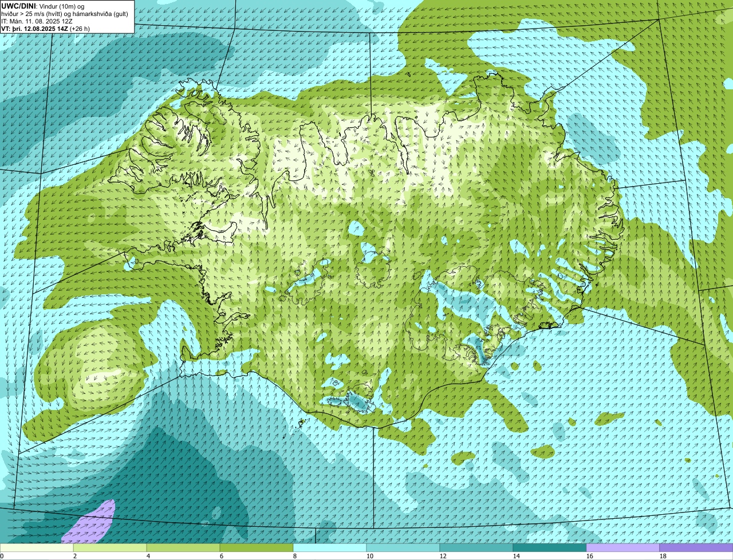Click the '12' tick label on the colorbar
This screenshot has height=560, width=733.
click(x=443, y=556)
